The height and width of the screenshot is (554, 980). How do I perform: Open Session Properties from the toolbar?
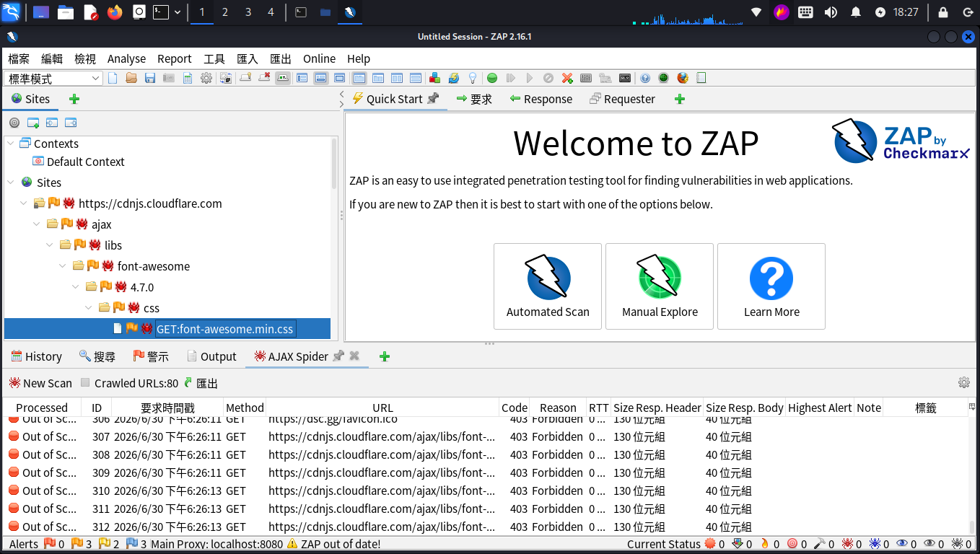pyautogui.click(x=188, y=78)
